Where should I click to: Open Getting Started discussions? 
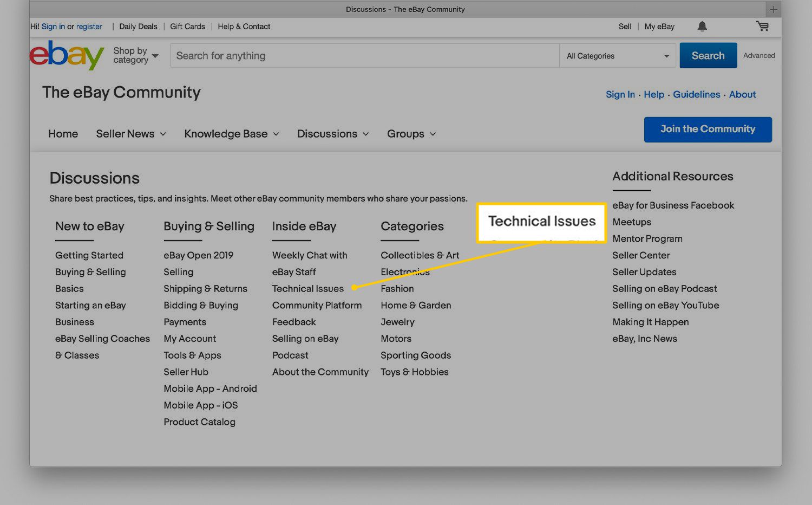pos(89,255)
